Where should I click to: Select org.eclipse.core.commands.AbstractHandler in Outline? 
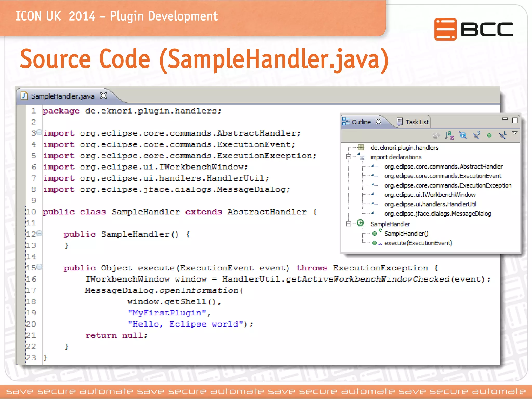click(x=443, y=167)
